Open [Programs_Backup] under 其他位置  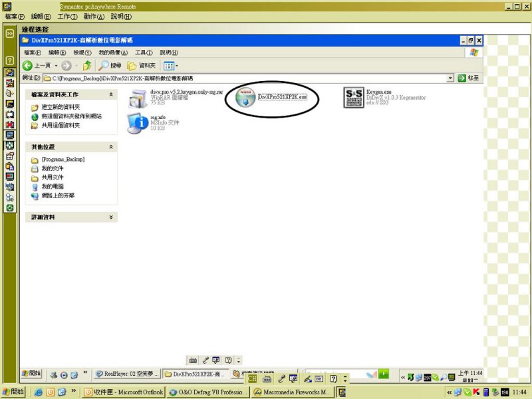click(63, 160)
